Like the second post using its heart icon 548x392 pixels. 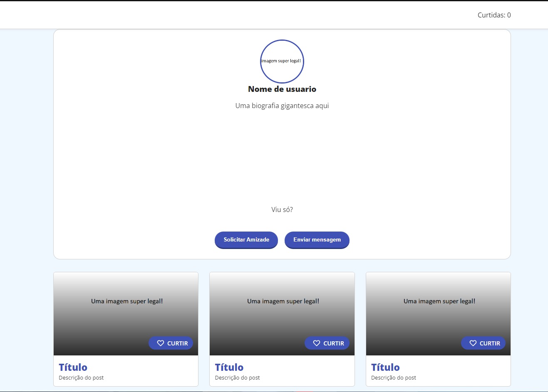click(x=317, y=343)
